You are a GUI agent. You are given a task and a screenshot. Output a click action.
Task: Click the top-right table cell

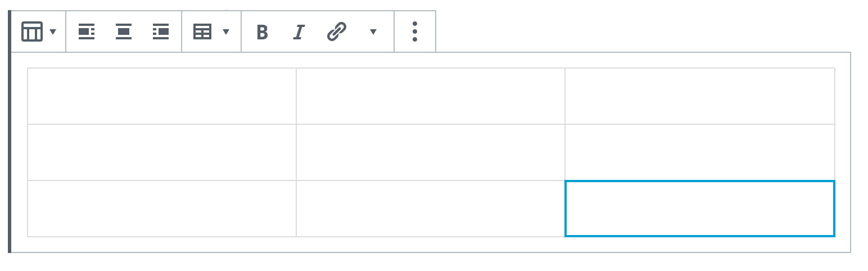pyautogui.click(x=700, y=96)
